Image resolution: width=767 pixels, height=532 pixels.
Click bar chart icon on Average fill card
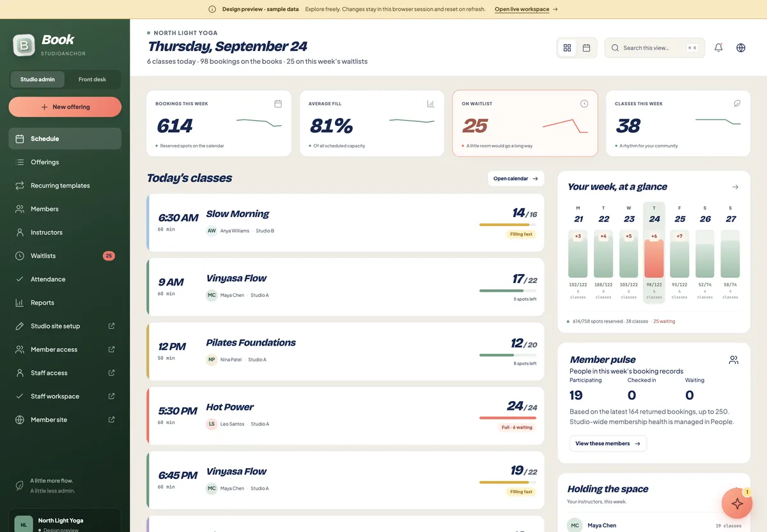[x=431, y=103]
